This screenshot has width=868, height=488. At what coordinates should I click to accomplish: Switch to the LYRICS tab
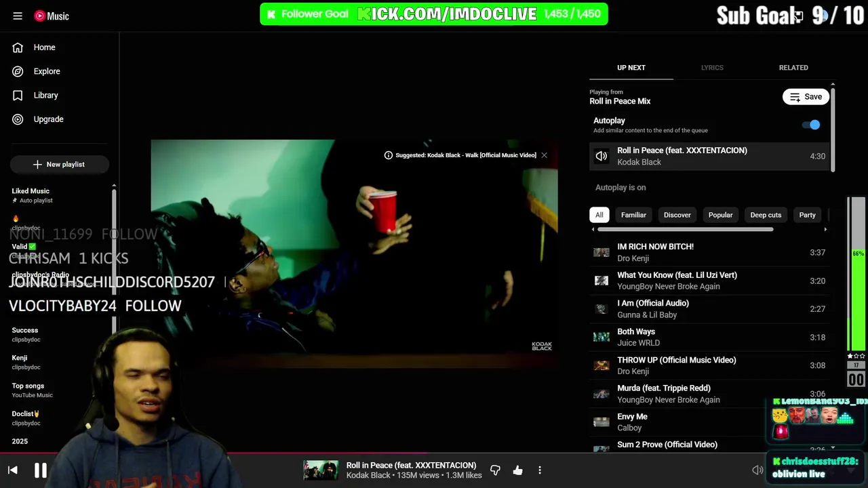point(712,68)
